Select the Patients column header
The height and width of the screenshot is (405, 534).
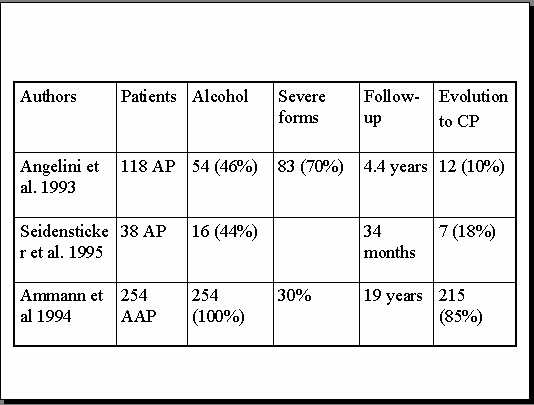pos(152,117)
